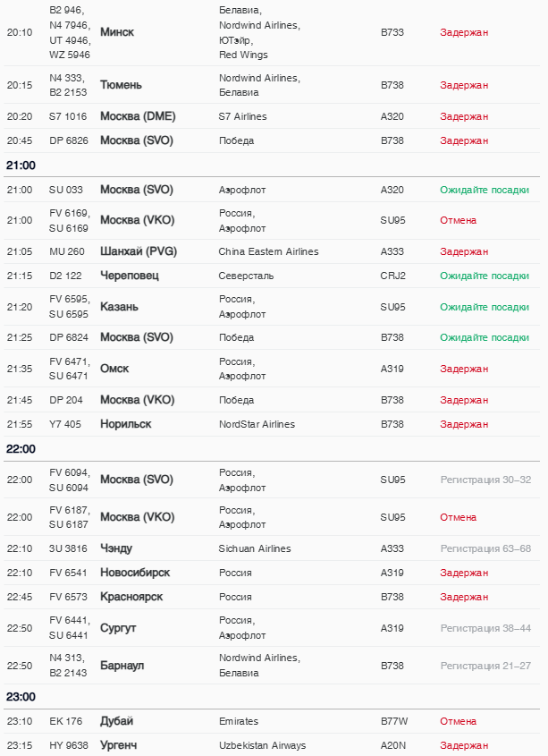Select the Москва (DME) destination

coord(138,116)
